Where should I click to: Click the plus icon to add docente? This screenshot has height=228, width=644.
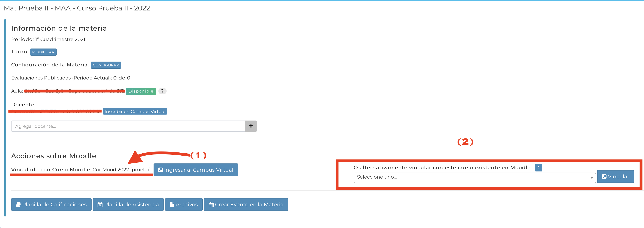coord(251,126)
